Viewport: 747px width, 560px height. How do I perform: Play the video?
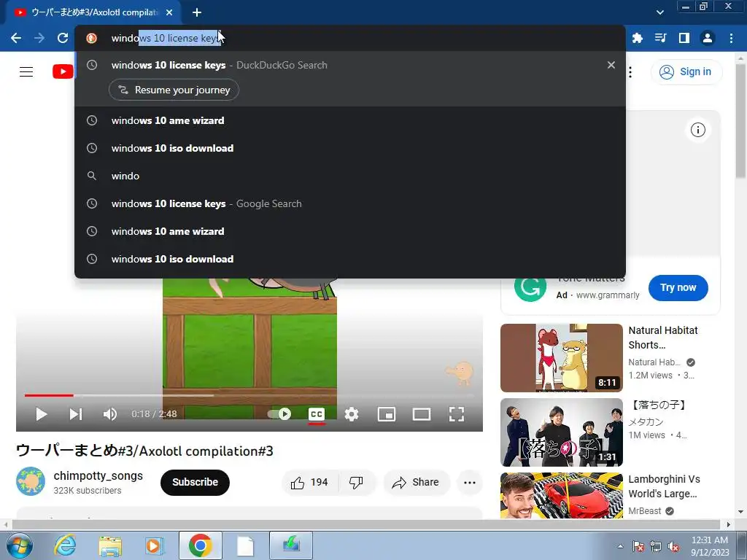pyautogui.click(x=42, y=414)
